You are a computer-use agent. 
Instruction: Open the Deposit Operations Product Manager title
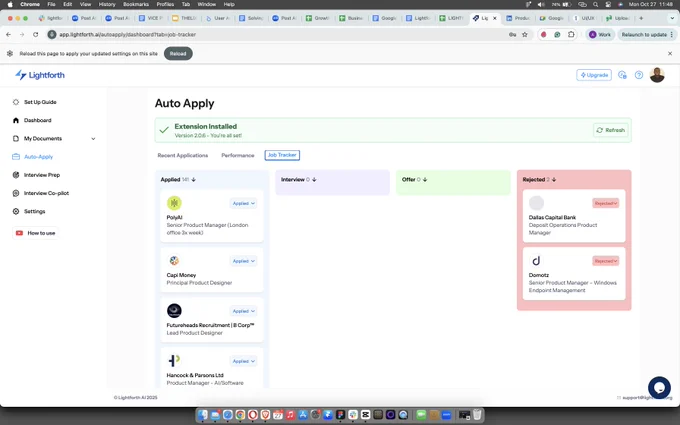[x=563, y=229]
